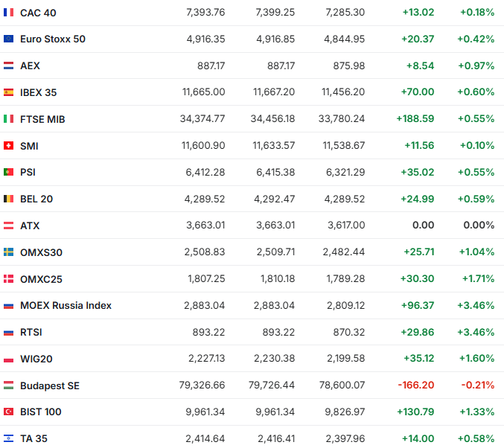Viewport: 504px width, 448px height.
Task: Click the Switzerland flag icon next to SMI
Action: click(x=8, y=146)
